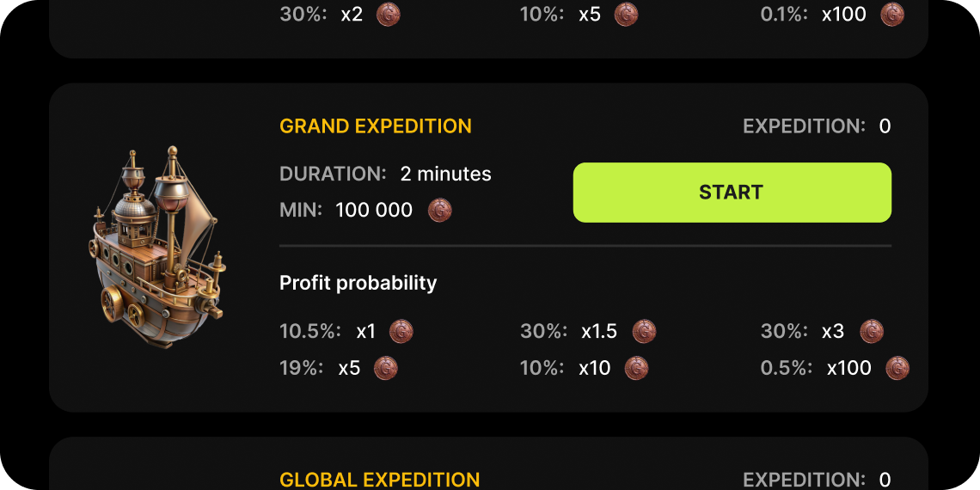Click the coin beside the 0.5% x100 reward
Viewport: 980px width, 490px height.
(x=897, y=369)
